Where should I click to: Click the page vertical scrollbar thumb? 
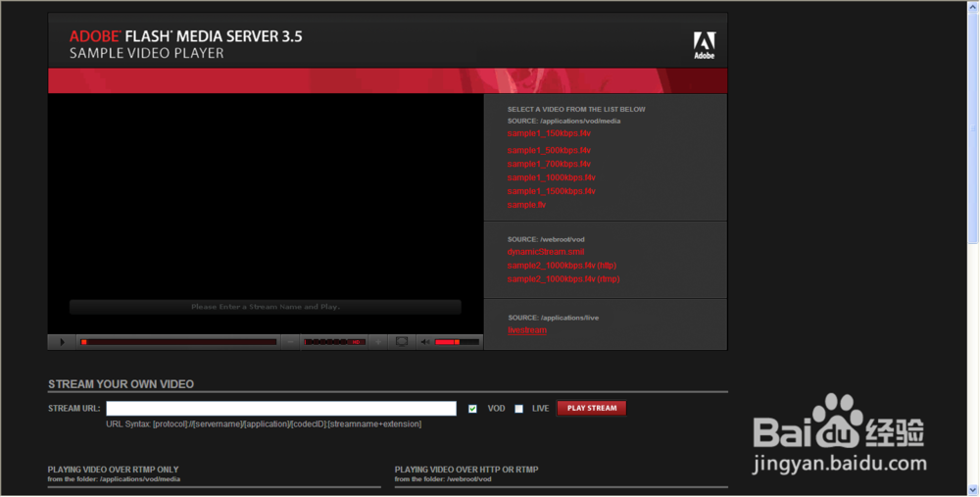coord(973,126)
